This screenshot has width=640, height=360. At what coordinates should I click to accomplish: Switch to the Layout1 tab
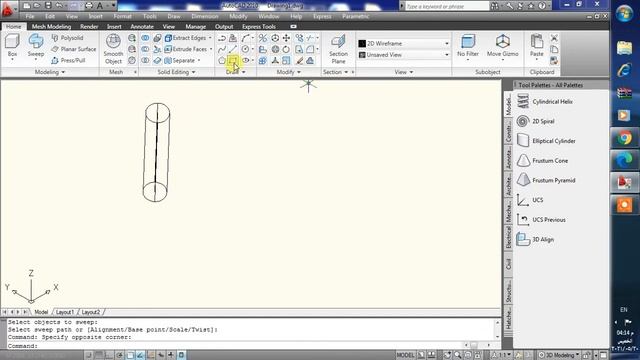pyautogui.click(x=65, y=312)
